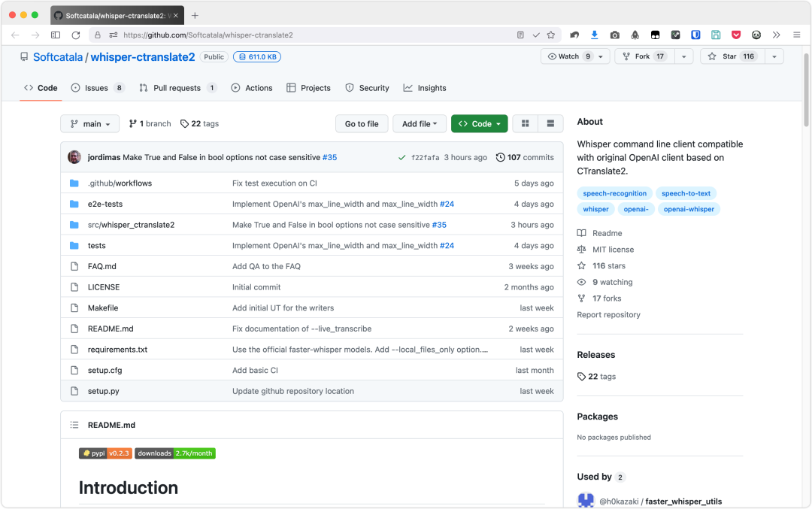The height and width of the screenshot is (509, 812).
Task: Expand the Add file dropdown
Action: pos(420,124)
